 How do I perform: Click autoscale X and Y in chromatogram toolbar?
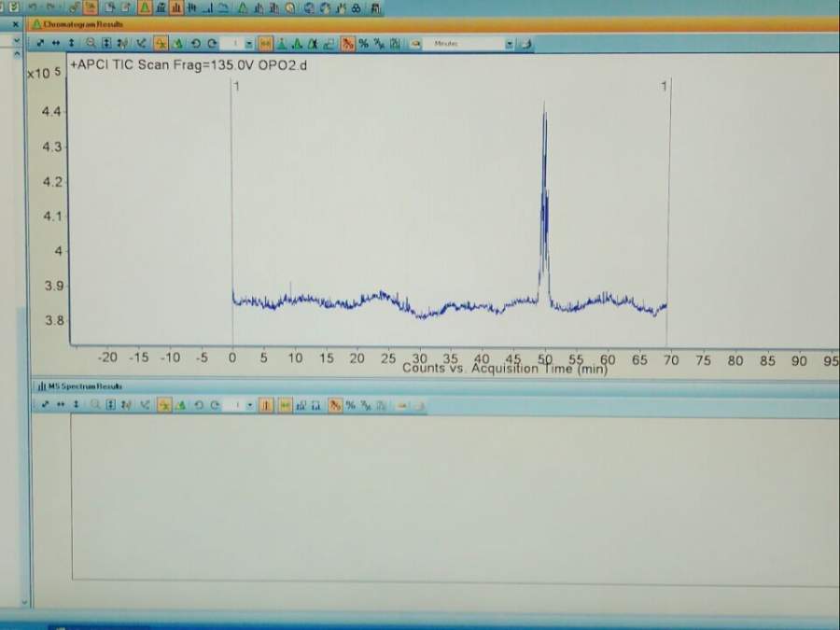(x=40, y=43)
